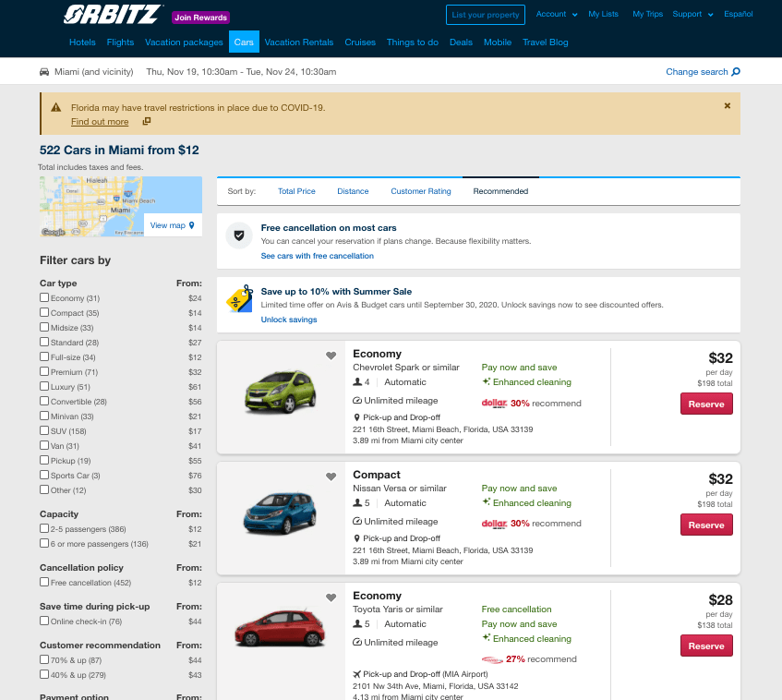Image resolution: width=782 pixels, height=700 pixels.
Task: Reserve the $28 Toyota Yaris
Action: [706, 646]
